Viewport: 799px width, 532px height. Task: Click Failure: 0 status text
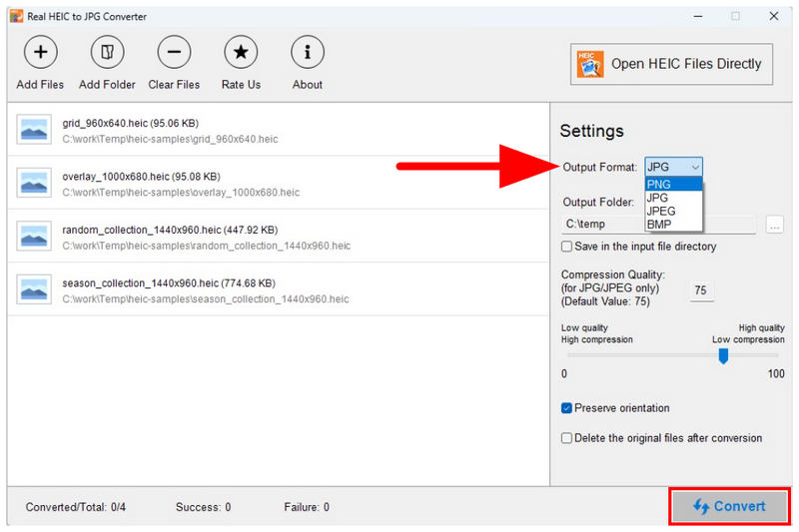(x=307, y=507)
